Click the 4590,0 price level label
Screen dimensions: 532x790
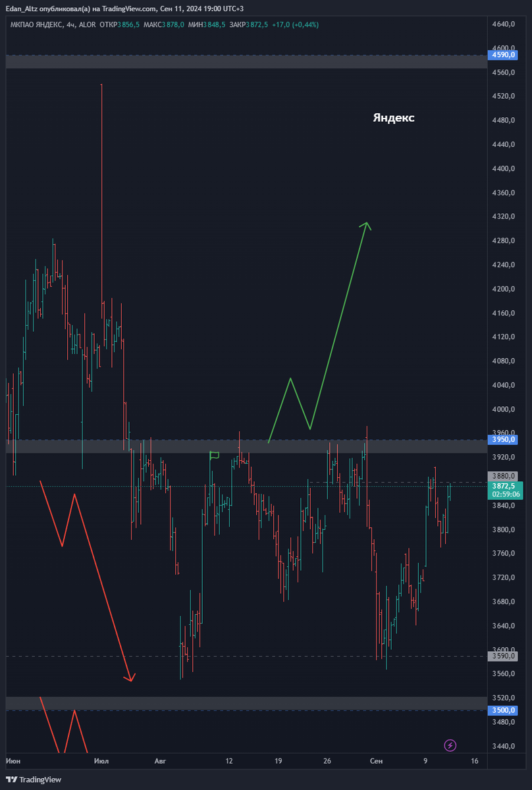coord(504,55)
